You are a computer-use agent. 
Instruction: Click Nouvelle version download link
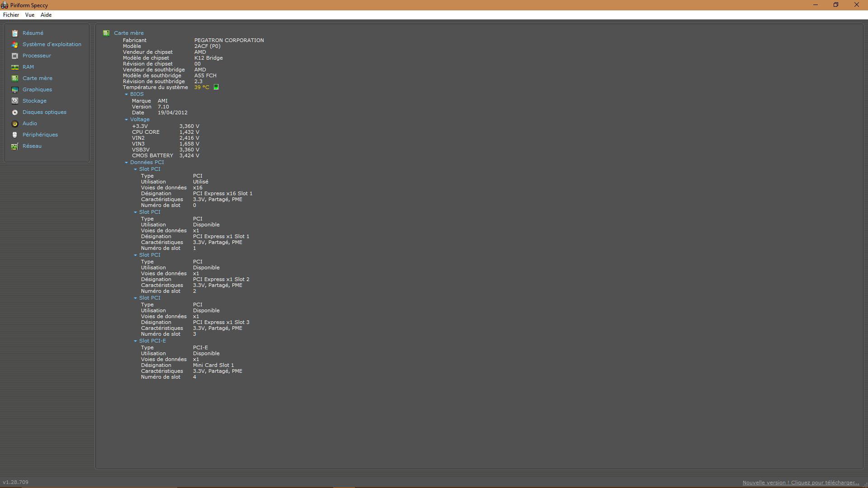click(x=801, y=483)
